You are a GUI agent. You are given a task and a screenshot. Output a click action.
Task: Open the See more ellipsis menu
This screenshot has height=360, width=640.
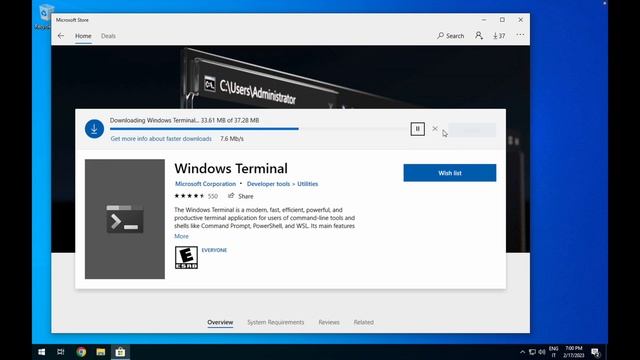click(520, 35)
